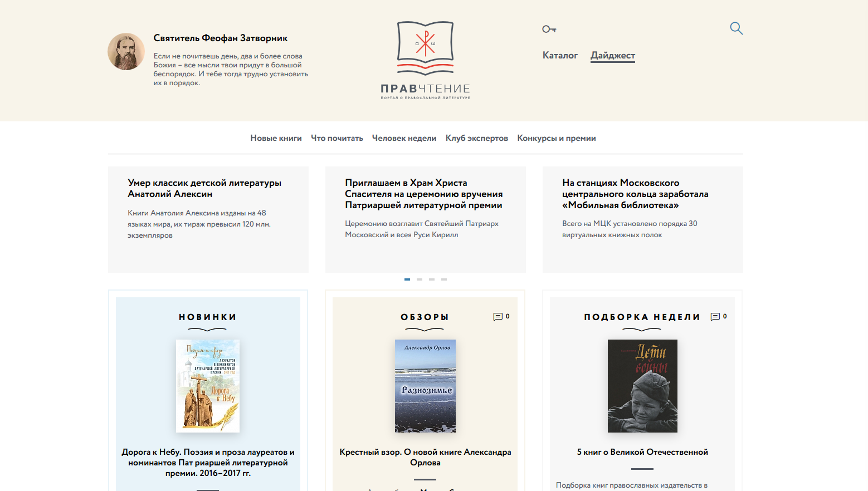Open the Подборка недели section heading

[x=642, y=317]
